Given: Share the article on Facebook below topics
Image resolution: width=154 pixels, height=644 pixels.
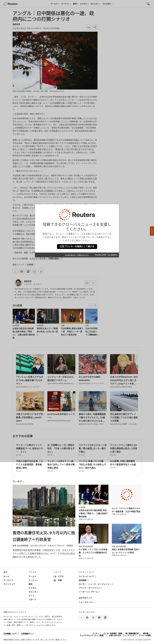Looking at the screenshot, I should tap(22, 271).
